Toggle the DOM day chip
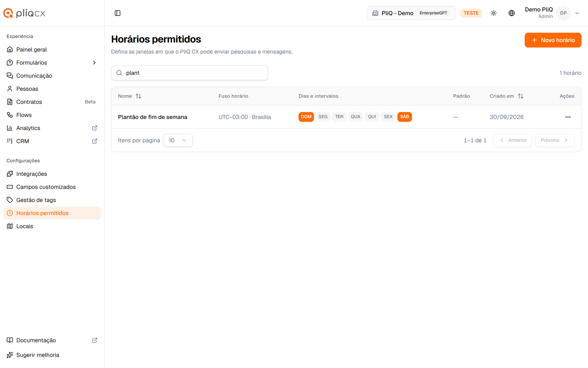 coord(306,117)
